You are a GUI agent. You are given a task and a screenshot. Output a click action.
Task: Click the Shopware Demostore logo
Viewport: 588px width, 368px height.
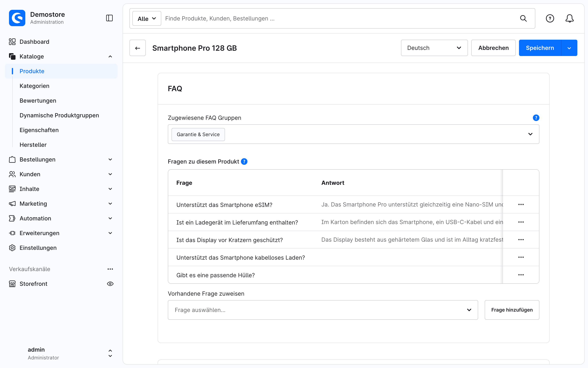pyautogui.click(x=17, y=18)
